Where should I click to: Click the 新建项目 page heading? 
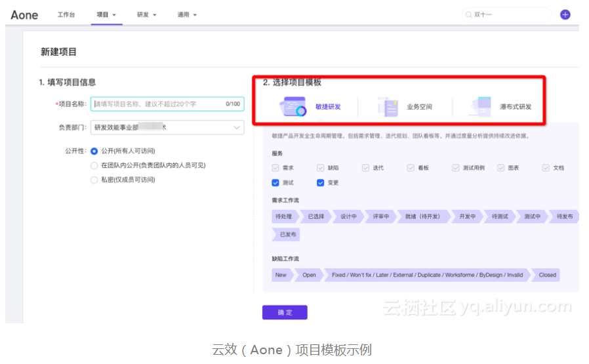pos(58,52)
